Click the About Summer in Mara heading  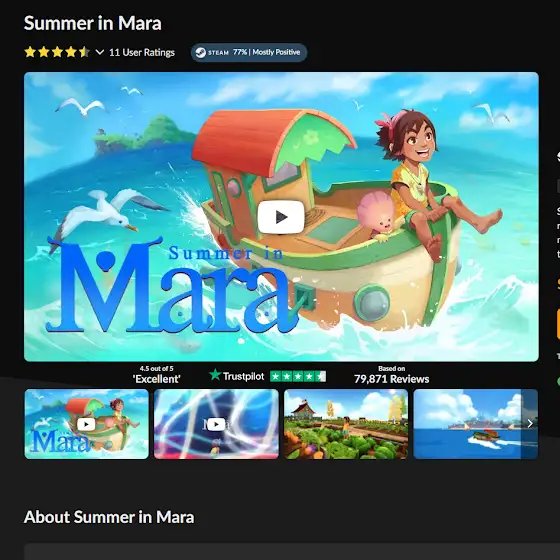[109, 517]
